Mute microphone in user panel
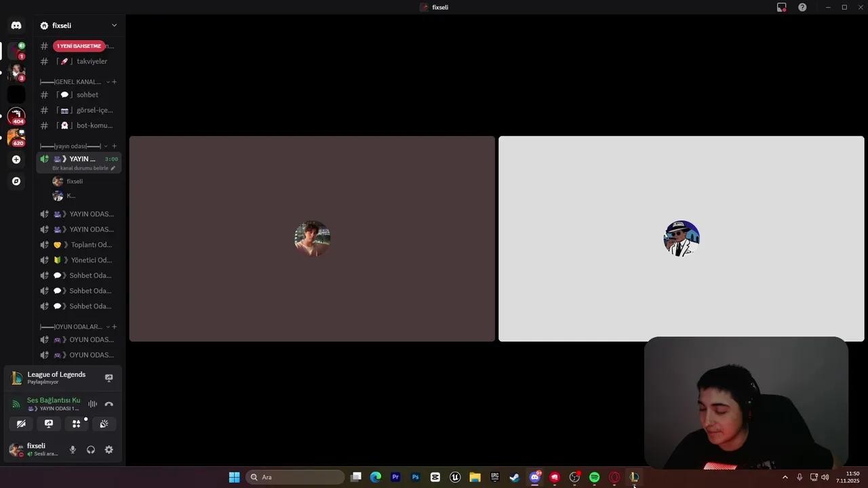The image size is (868, 488). pos(73,449)
